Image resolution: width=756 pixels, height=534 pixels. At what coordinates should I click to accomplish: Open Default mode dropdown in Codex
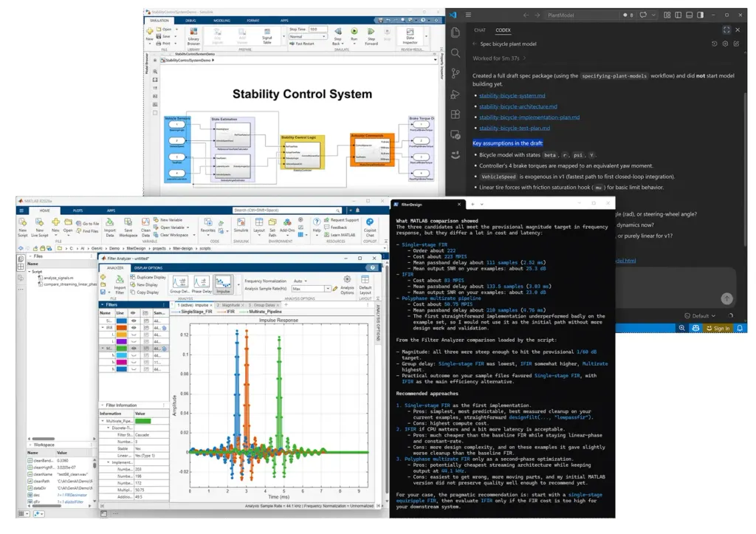point(700,316)
